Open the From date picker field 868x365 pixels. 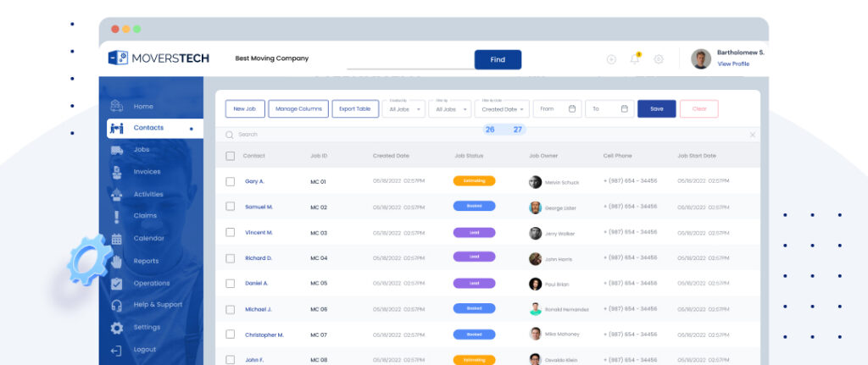[557, 109]
